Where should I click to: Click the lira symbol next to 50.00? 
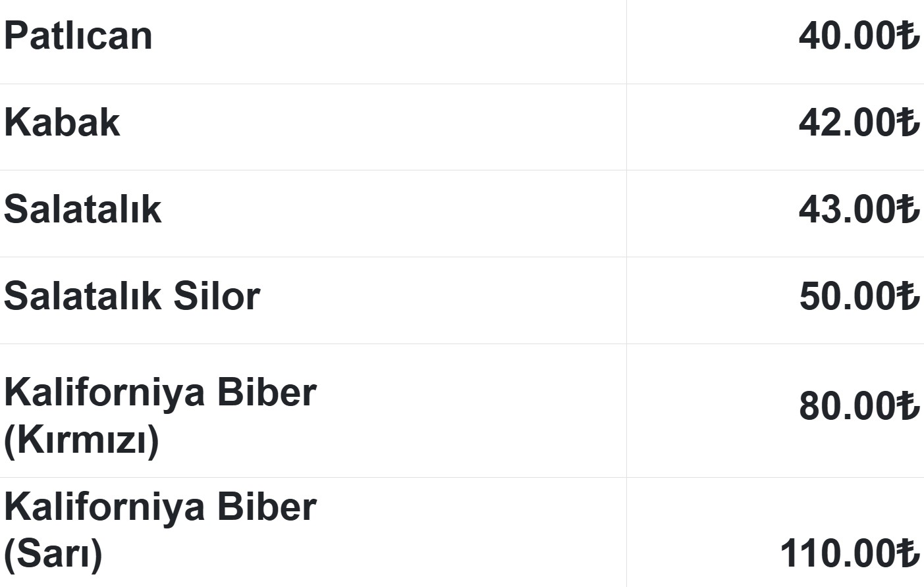pyautogui.click(x=908, y=297)
